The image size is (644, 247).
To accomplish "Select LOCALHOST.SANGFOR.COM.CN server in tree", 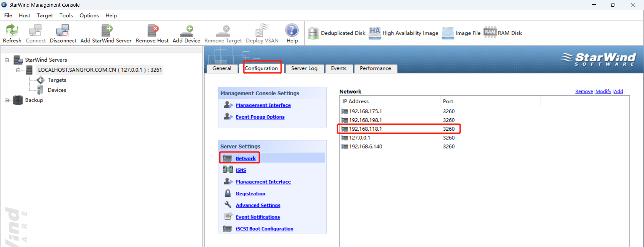I will click(100, 70).
